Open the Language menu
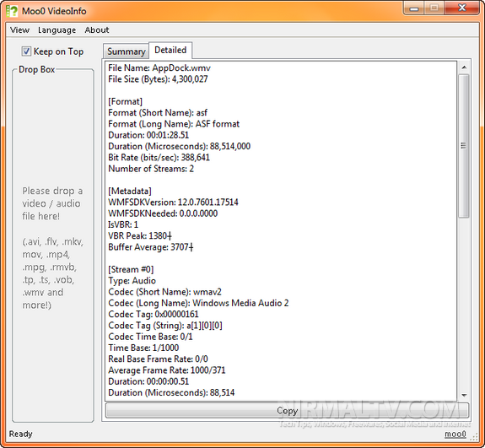This screenshot has height=448, width=485. [57, 30]
